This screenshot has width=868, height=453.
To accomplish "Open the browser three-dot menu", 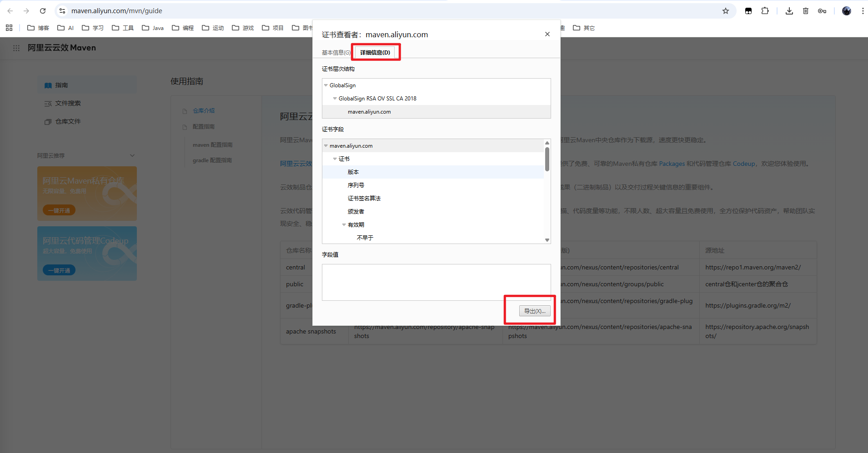I will [863, 11].
